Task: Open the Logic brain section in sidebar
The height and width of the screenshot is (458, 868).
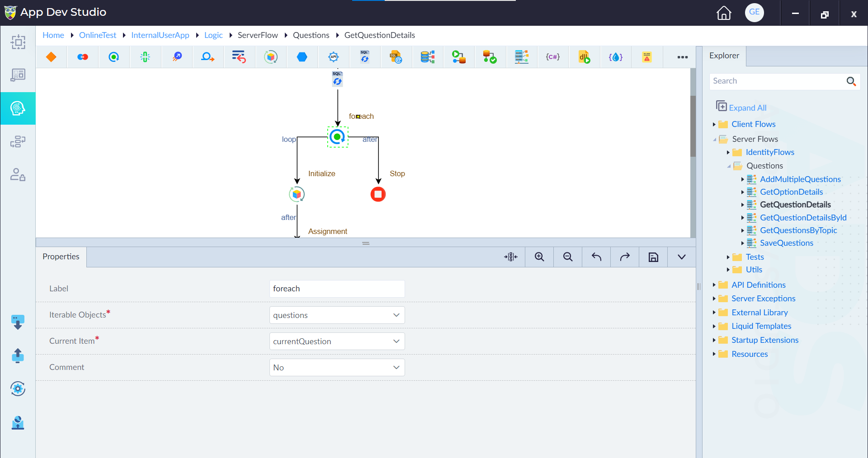Action: (18, 108)
